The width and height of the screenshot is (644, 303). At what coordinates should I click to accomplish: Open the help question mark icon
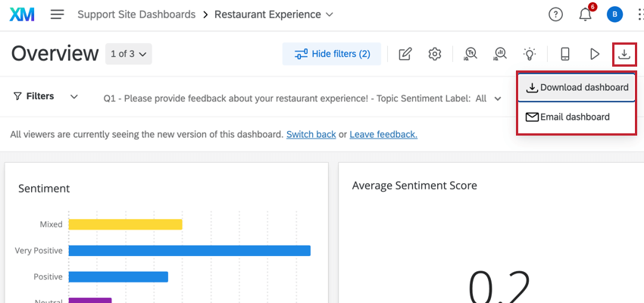(x=556, y=14)
